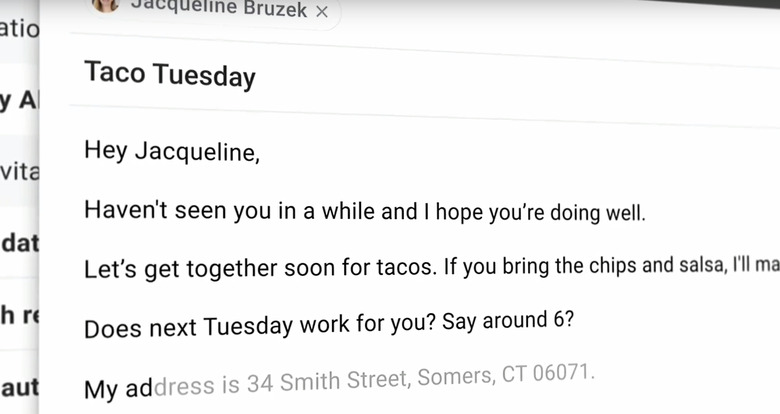This screenshot has width=780, height=414.
Task: Click the Taco Tuesday subject field
Action: (423, 75)
